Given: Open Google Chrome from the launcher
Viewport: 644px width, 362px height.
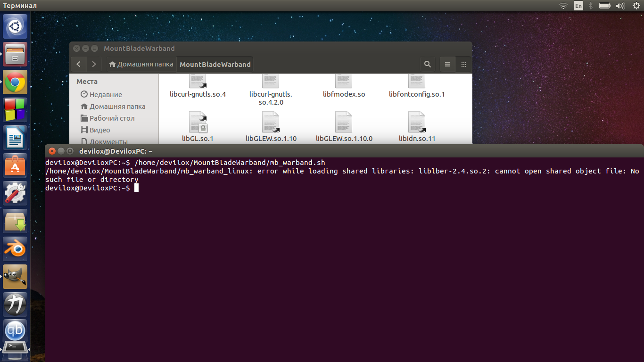Looking at the screenshot, I should tap(15, 82).
